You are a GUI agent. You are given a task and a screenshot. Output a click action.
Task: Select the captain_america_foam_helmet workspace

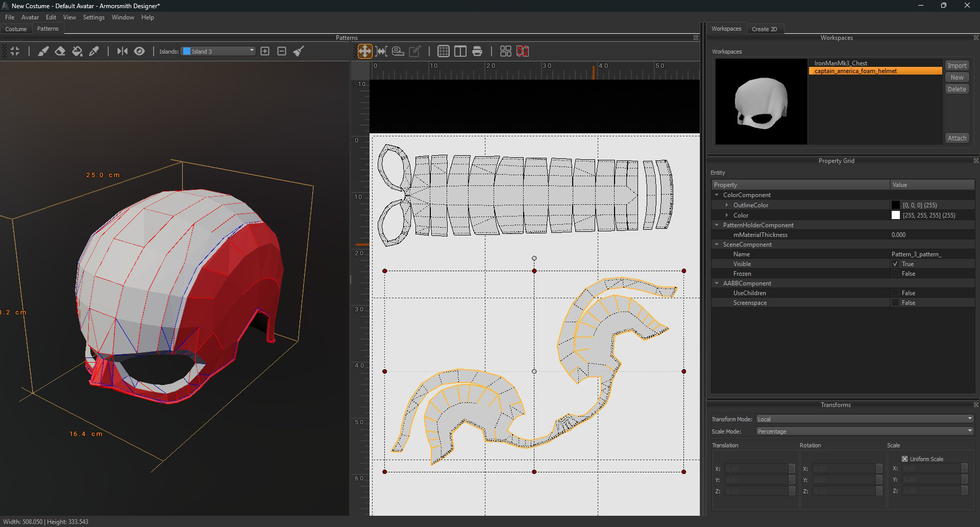click(x=875, y=71)
